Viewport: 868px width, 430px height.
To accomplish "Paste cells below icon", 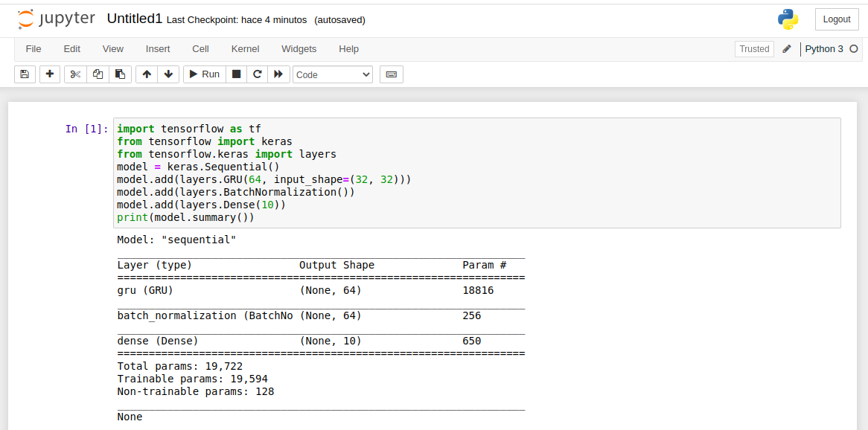I will (120, 74).
